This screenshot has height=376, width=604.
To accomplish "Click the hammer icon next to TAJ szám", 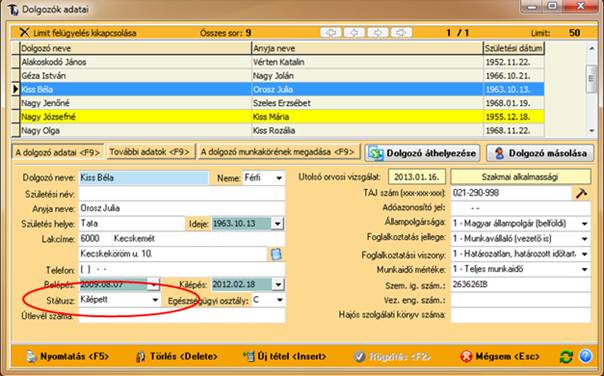I will (x=581, y=193).
